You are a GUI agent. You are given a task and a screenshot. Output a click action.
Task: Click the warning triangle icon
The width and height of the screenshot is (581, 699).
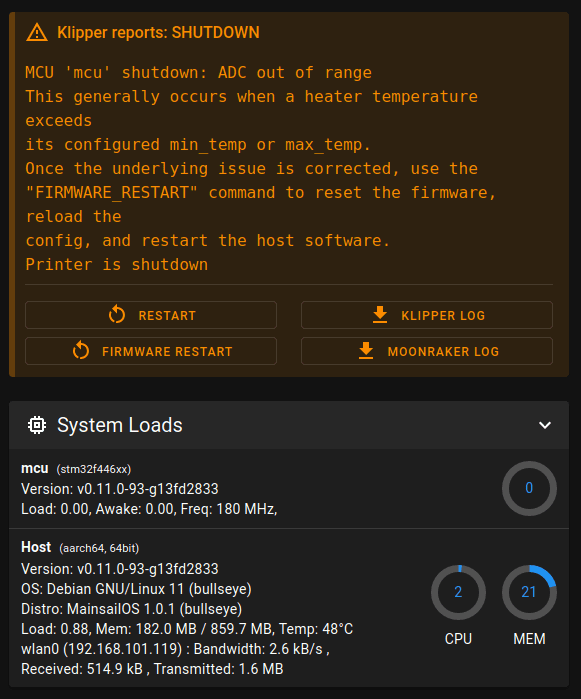(37, 33)
